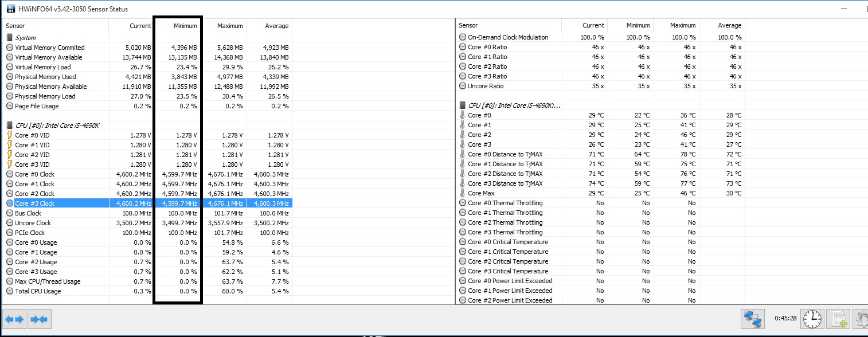Viewport: 868px width, 337px height.
Task: Select the highlighted Core #3 Clock row
Action: [x=148, y=203]
